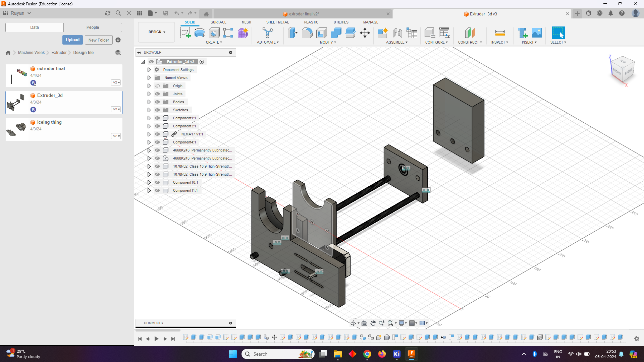Image resolution: width=644 pixels, height=362 pixels.
Task: Expand the Sketches folder in browser
Action: tap(149, 110)
